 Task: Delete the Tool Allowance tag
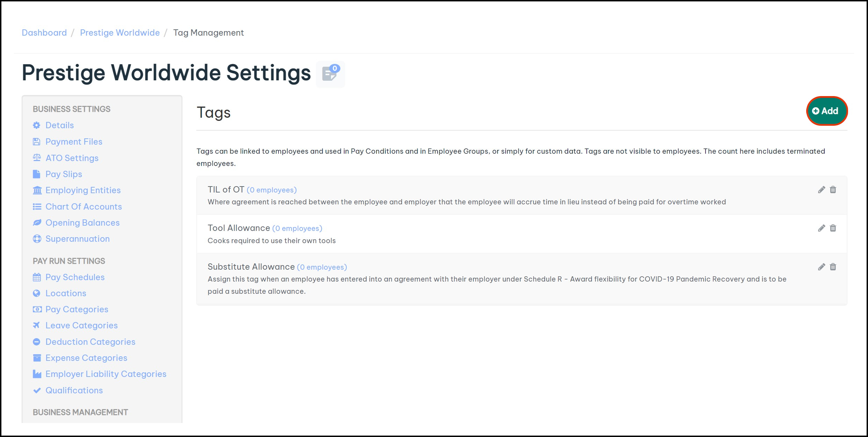833,228
